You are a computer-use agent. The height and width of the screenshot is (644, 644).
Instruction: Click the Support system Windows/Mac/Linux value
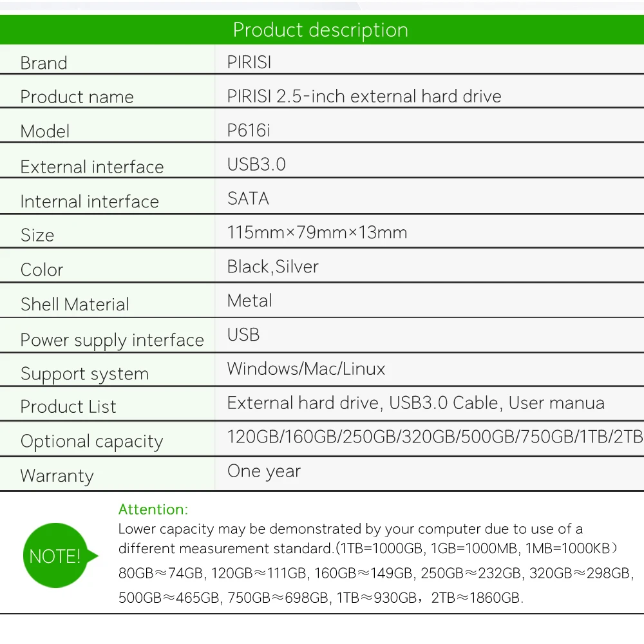pos(306,369)
